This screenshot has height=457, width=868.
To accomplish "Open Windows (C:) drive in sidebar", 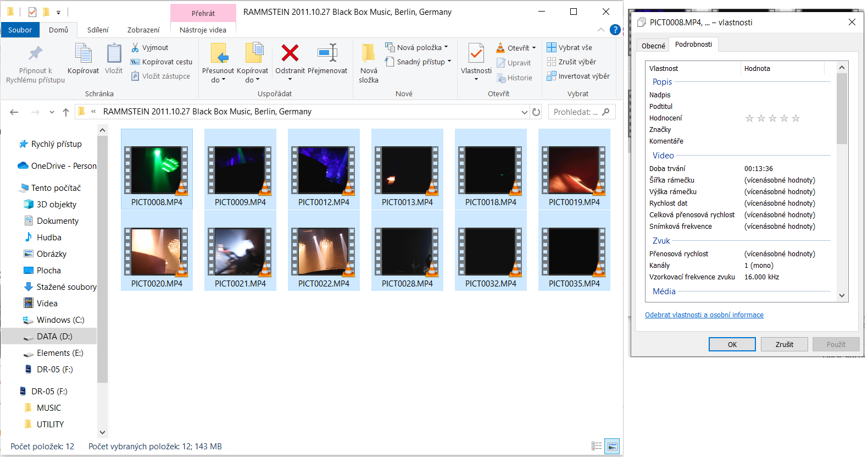I will [54, 320].
